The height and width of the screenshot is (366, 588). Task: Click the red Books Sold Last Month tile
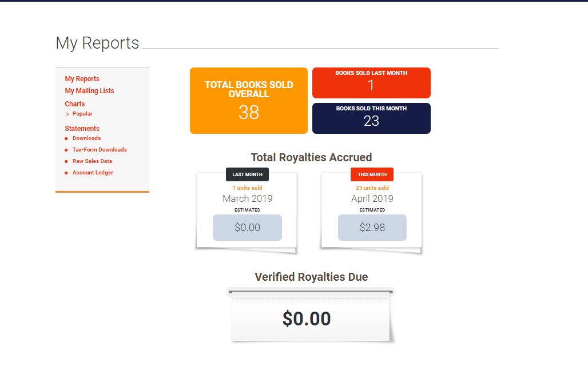[x=371, y=83]
